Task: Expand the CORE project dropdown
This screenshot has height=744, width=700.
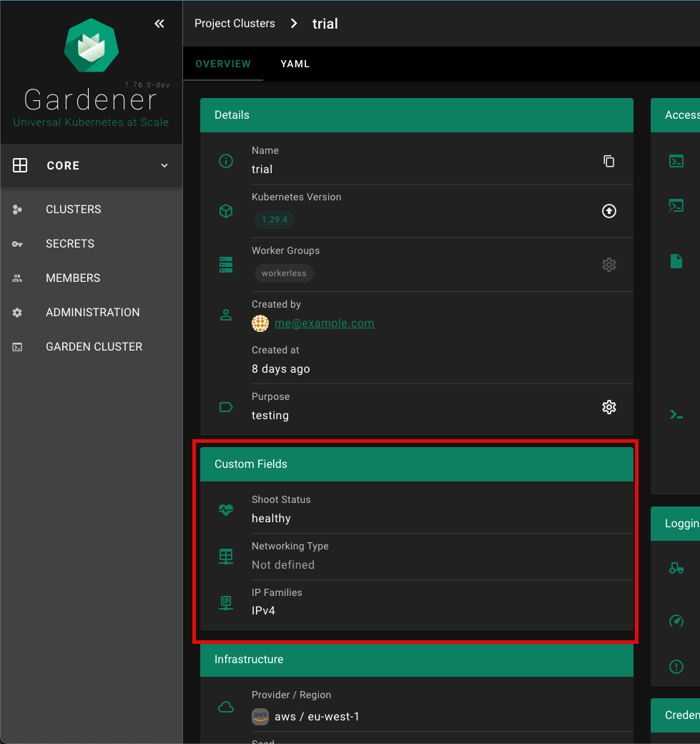Action: (164, 165)
